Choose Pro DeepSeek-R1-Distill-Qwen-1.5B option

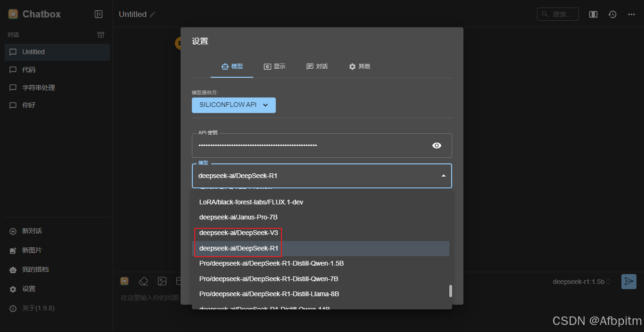point(321,263)
